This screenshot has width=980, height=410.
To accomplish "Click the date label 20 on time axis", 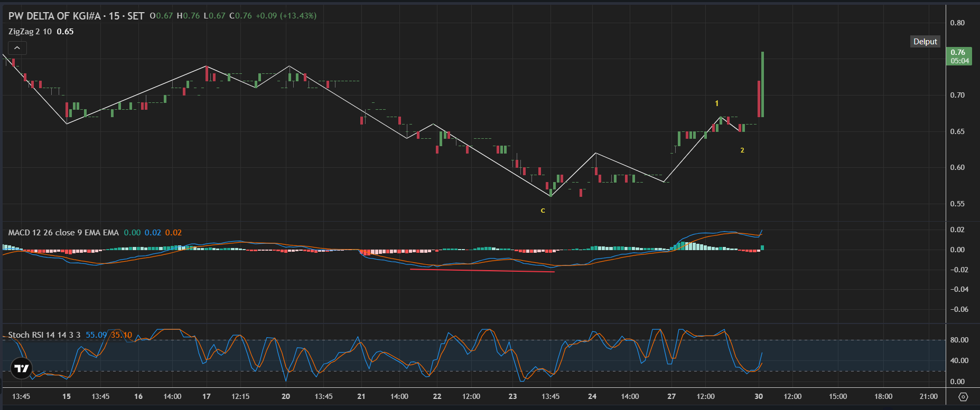I will click(x=286, y=396).
